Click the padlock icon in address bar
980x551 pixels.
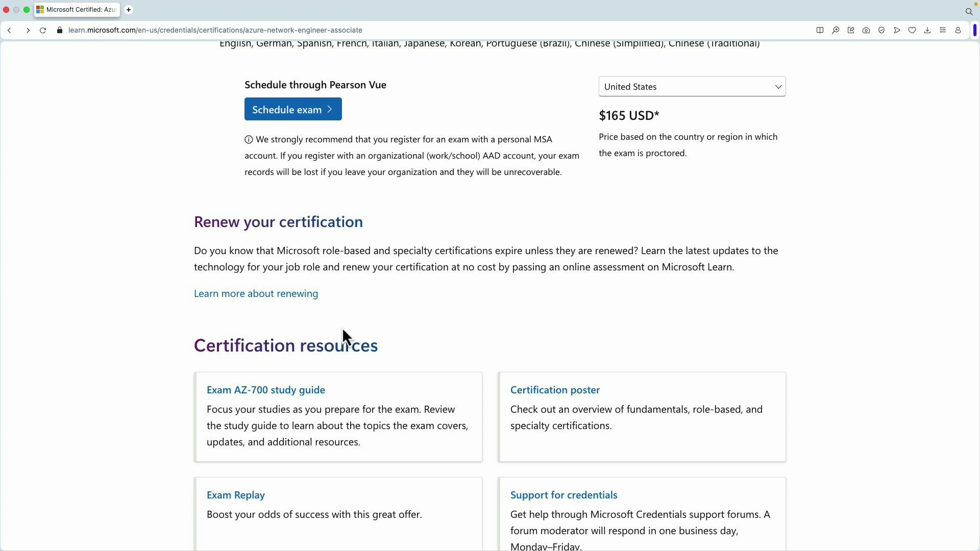(x=59, y=30)
